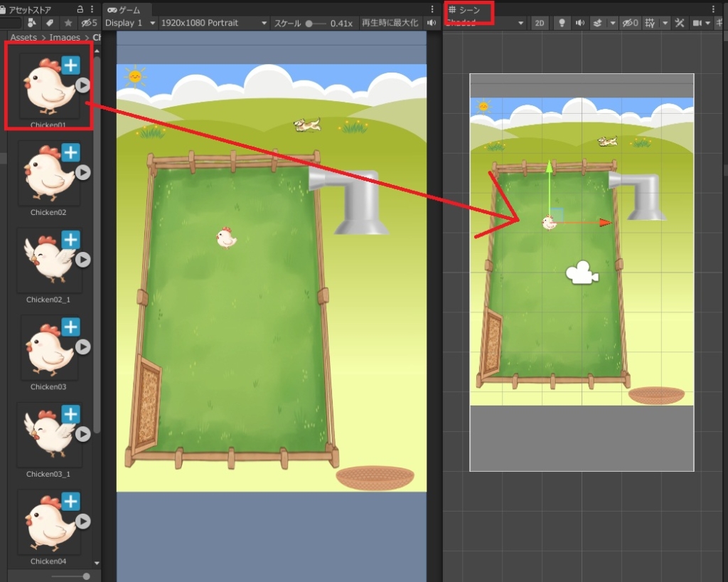Click the favorites star filter icon
This screenshot has width=728, height=582.
[68, 23]
